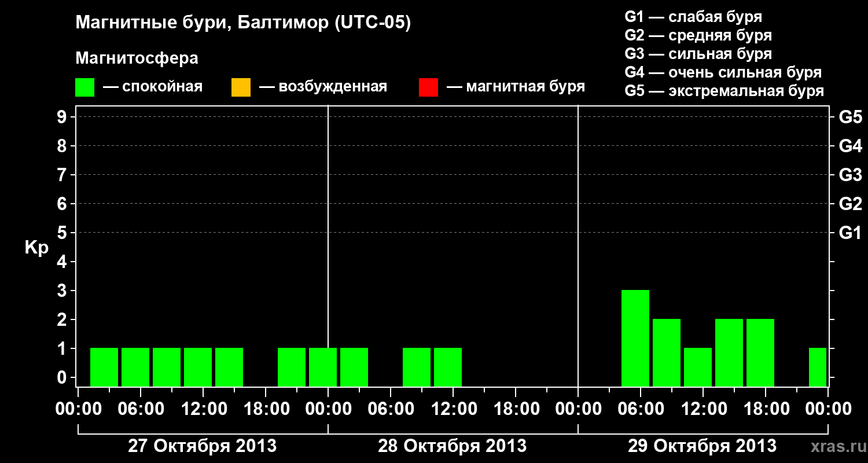Click the '00:00' label between 28 and 29 October
Image resolution: width=868 pixels, height=463 pixels.
pos(578,409)
